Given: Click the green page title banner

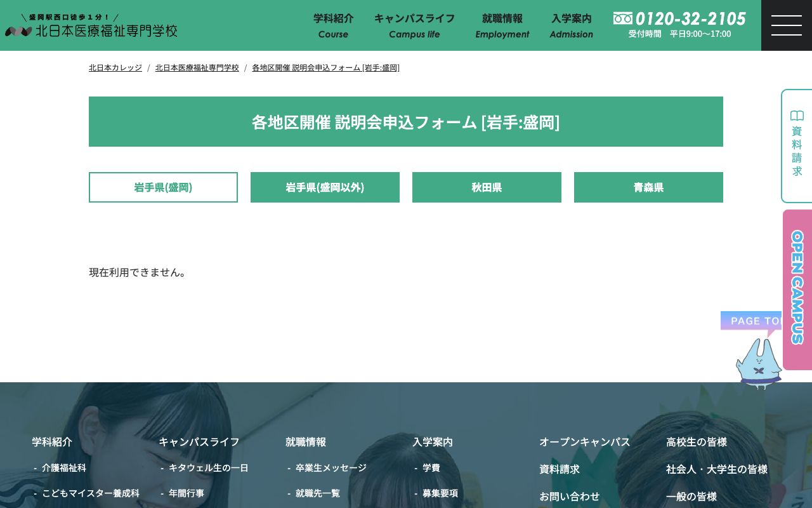Looking at the screenshot, I should (x=406, y=121).
